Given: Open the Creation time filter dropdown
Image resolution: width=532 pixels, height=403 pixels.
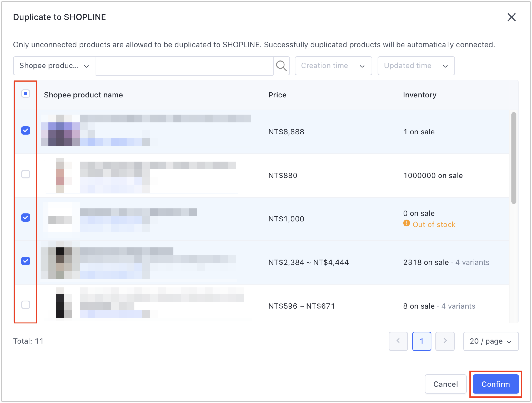Looking at the screenshot, I should (333, 66).
